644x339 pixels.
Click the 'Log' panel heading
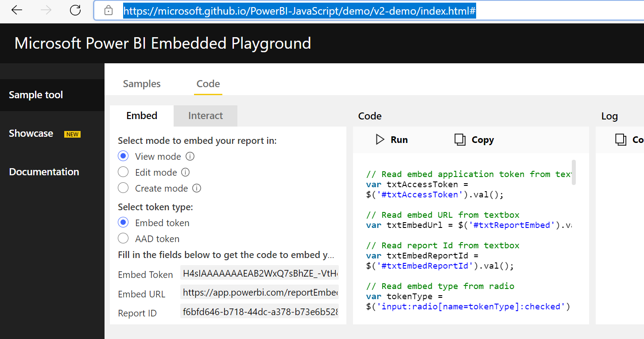coord(609,116)
